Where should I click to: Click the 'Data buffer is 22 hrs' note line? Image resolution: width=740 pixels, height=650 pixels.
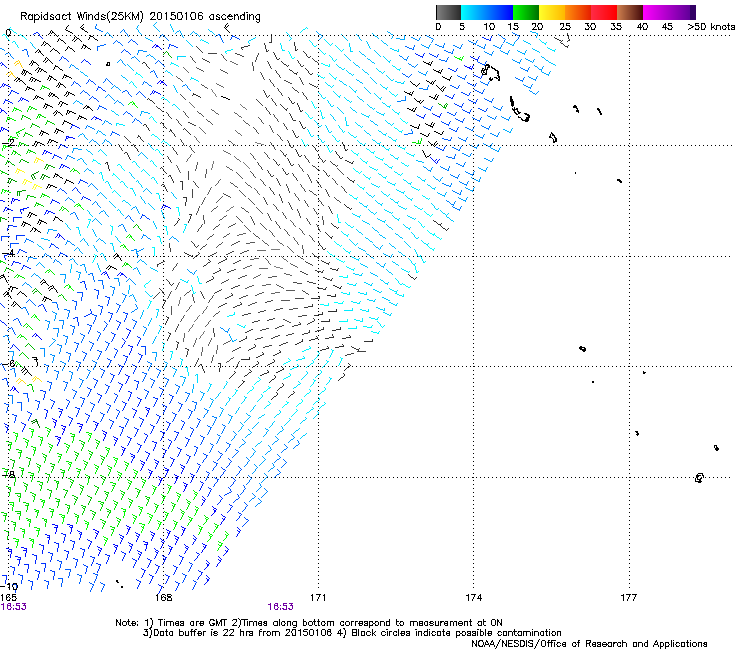point(352,633)
